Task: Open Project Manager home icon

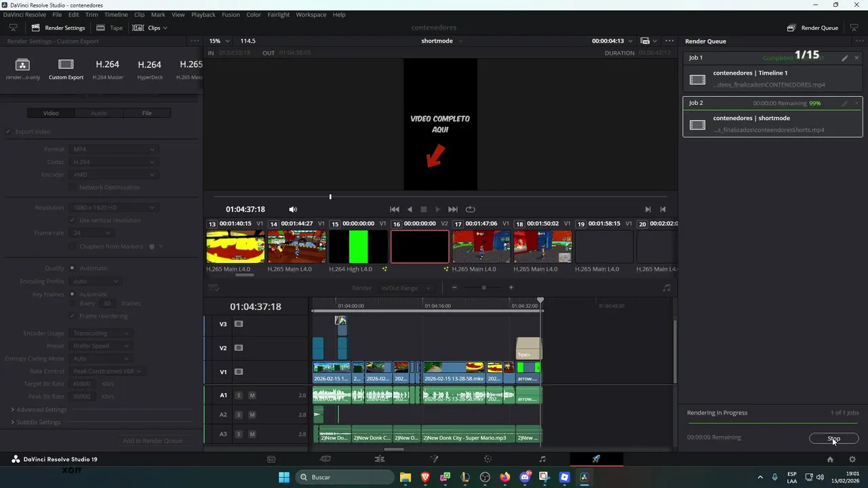Action: point(830,459)
